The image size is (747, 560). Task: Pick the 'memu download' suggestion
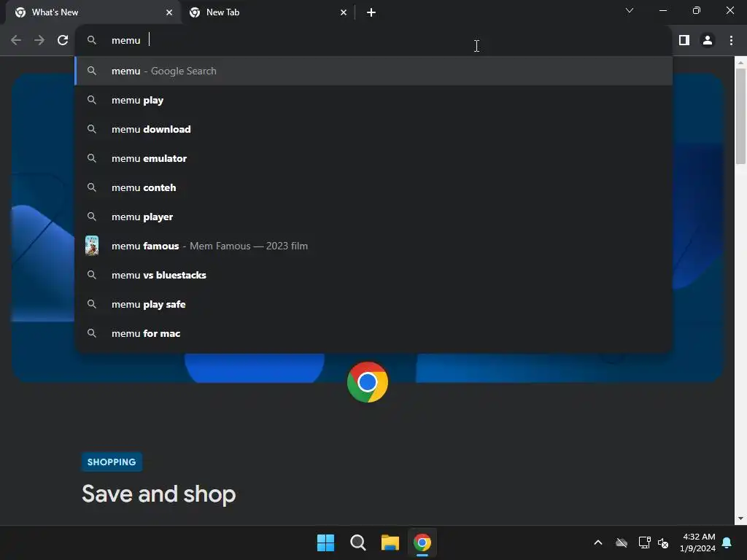(373, 129)
